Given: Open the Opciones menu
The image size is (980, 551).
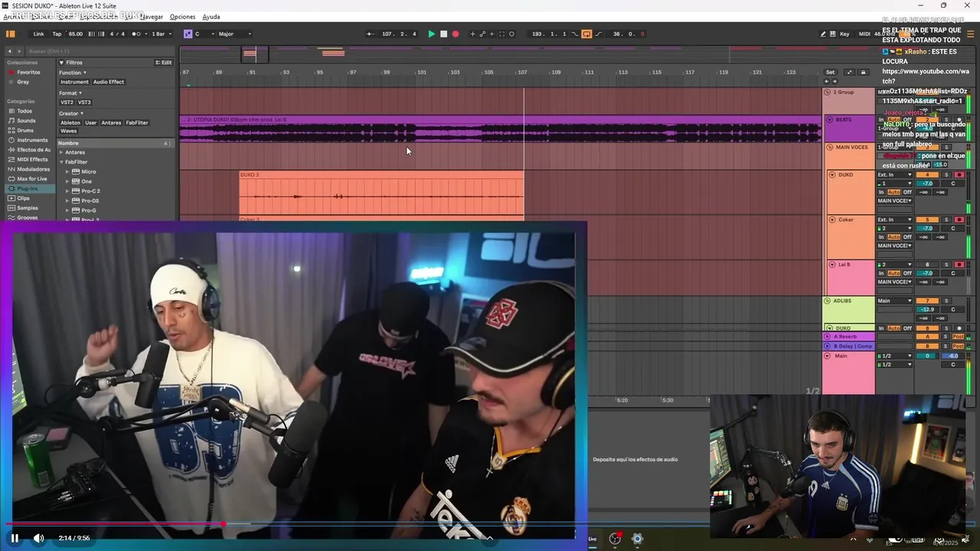Looking at the screenshot, I should [182, 17].
